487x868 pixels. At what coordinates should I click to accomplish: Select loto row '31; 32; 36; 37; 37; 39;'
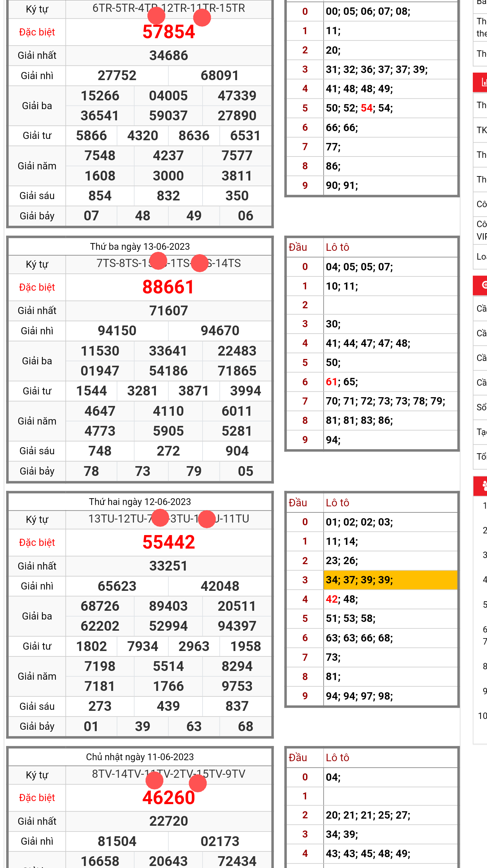tap(390, 70)
